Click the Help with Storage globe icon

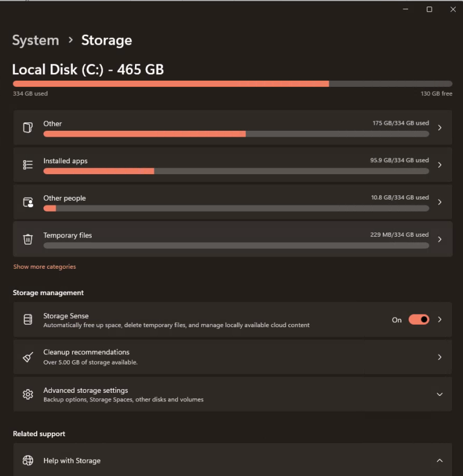point(28,460)
